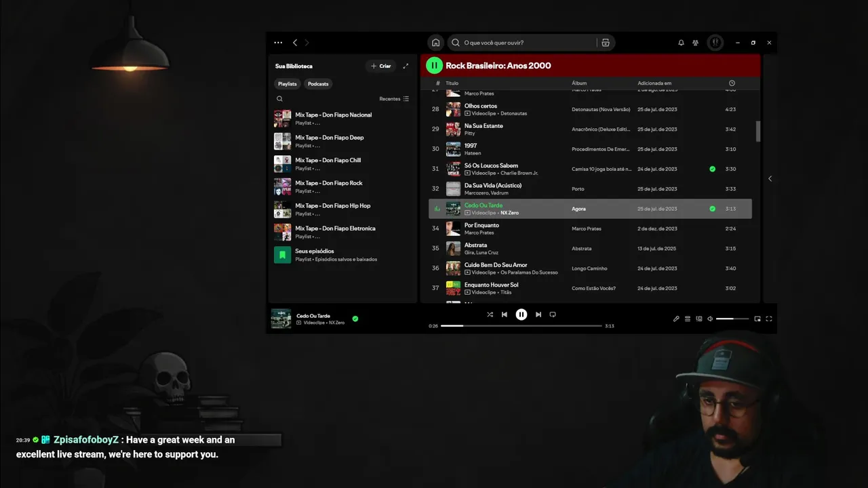Seek on the playback progress bar
This screenshot has height=488, width=868.
click(x=521, y=326)
